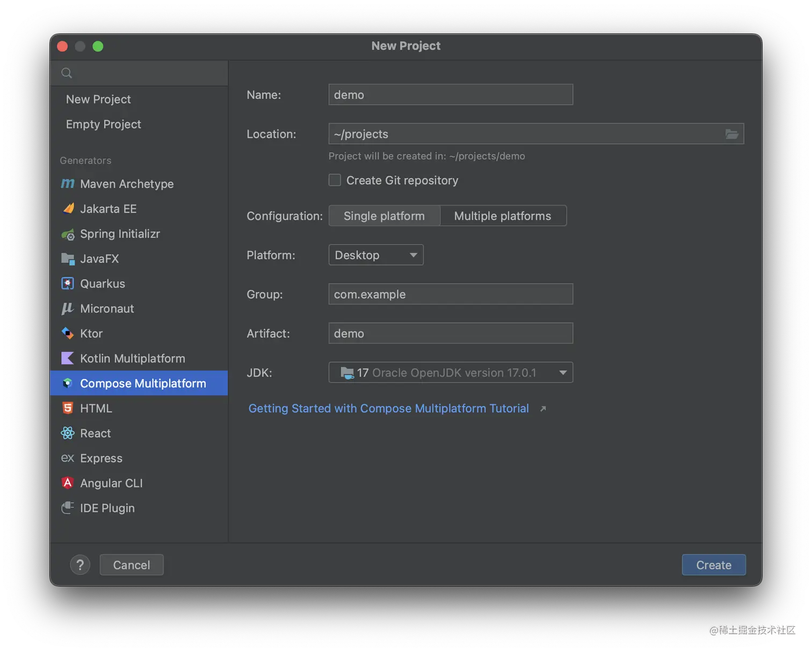Select Single platform configuration
This screenshot has width=812, height=652.
point(384,216)
